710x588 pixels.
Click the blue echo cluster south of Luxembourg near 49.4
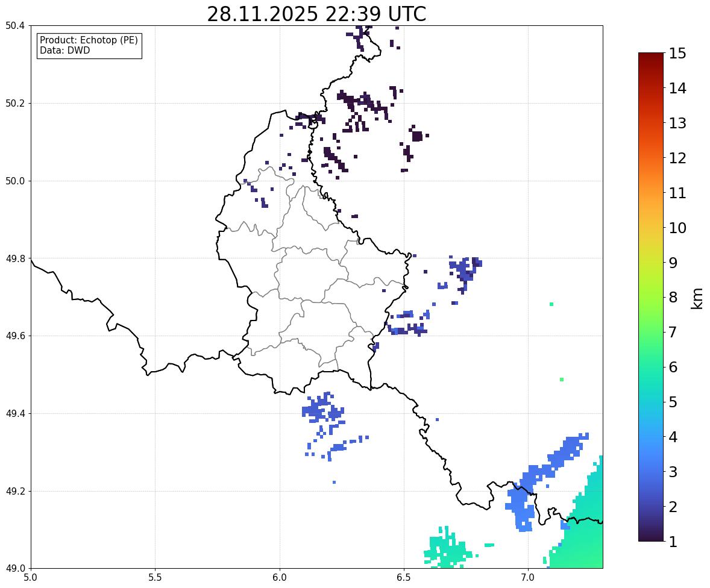(x=322, y=411)
